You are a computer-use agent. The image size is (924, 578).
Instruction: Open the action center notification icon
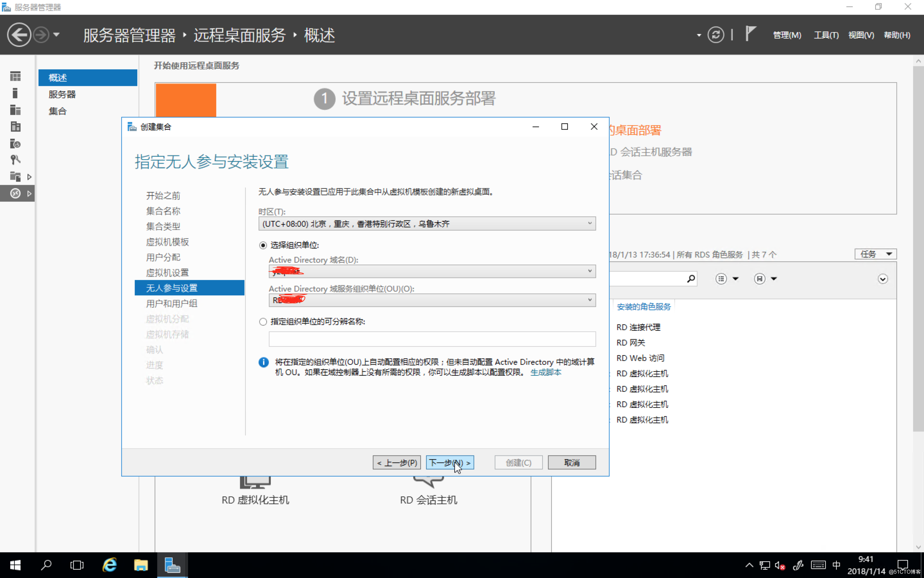[902, 565]
